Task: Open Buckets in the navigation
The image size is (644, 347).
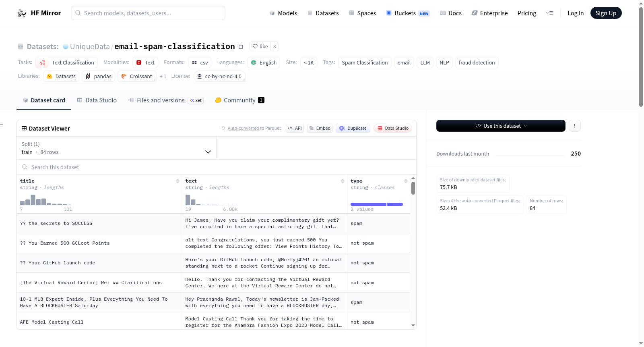Action: click(x=408, y=13)
